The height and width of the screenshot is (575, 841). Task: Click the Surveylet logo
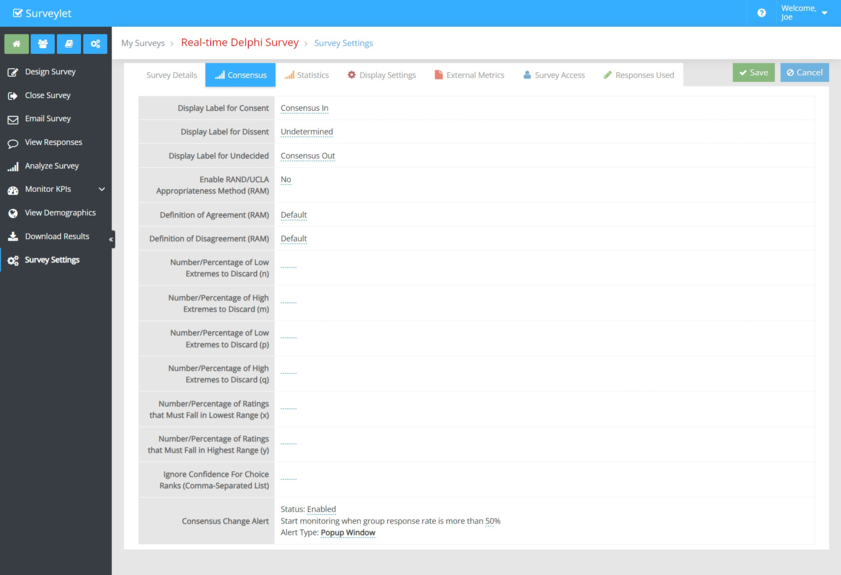(x=42, y=13)
